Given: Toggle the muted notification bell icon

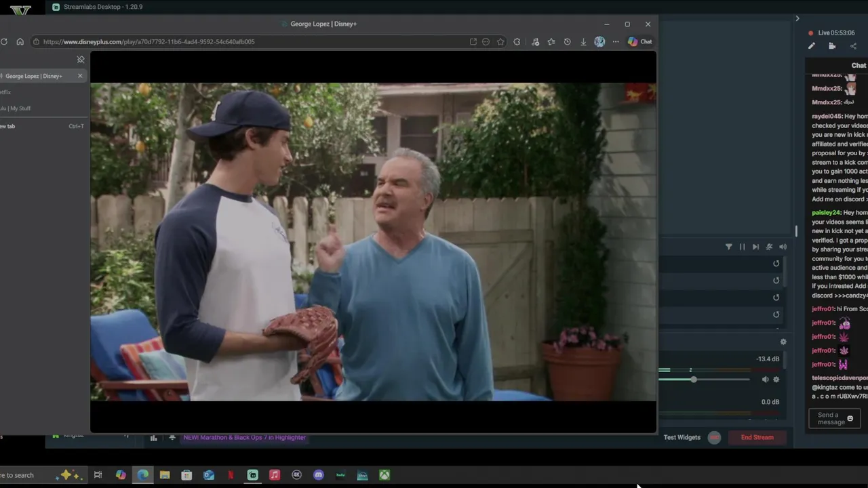Looking at the screenshot, I should pos(769,247).
